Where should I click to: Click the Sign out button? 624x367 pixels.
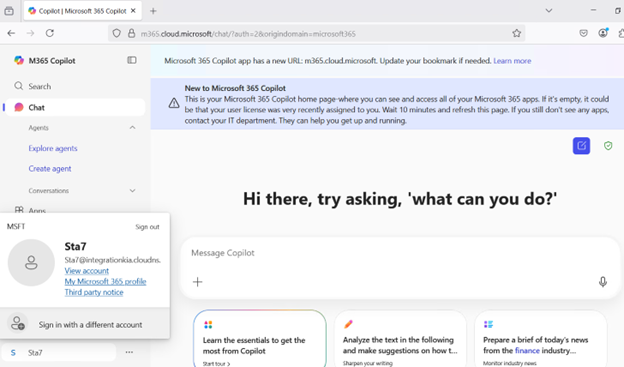tap(147, 227)
